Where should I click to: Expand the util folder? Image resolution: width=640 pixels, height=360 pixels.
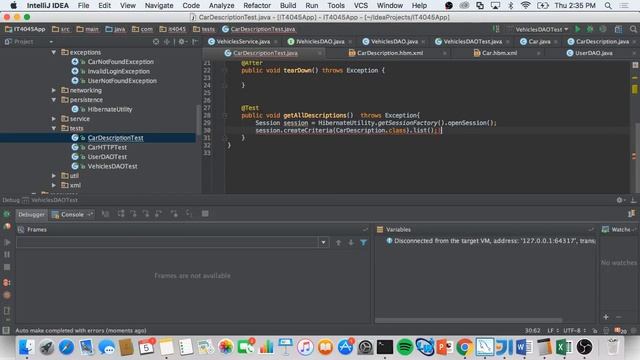[x=53, y=176]
